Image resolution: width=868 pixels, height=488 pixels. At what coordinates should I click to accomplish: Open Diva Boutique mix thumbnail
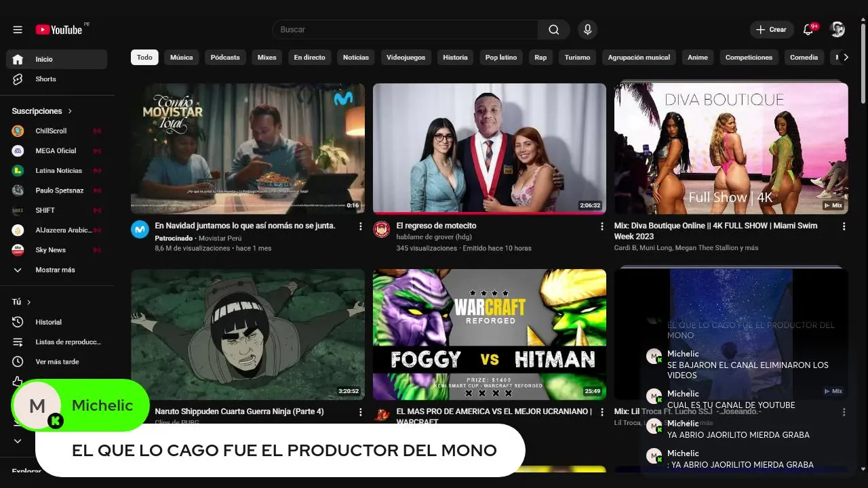pos(731,148)
